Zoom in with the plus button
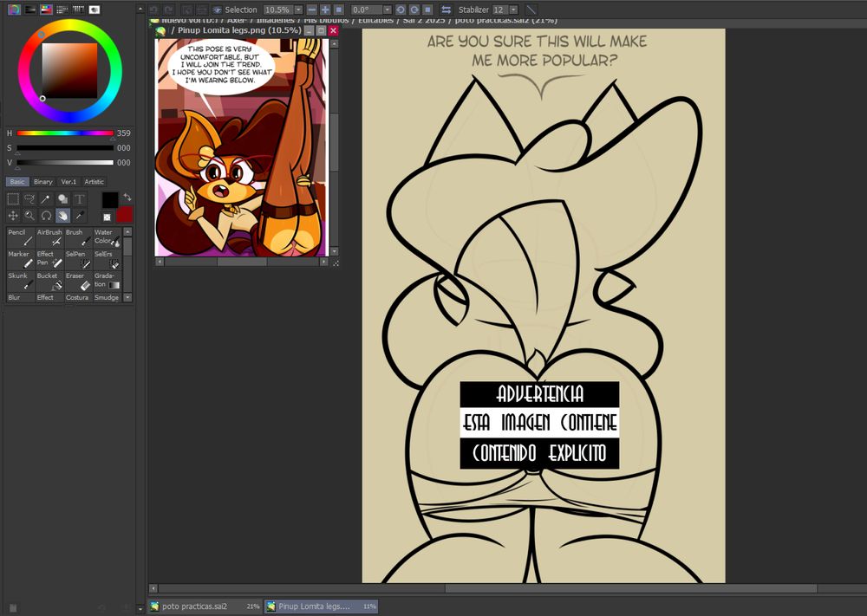This screenshot has height=616, width=867. [x=325, y=10]
